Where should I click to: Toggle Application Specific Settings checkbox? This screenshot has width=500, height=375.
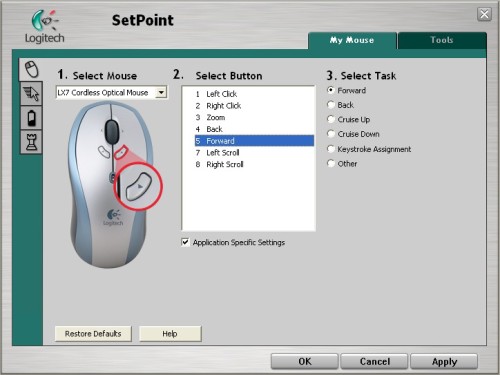pyautogui.click(x=185, y=242)
